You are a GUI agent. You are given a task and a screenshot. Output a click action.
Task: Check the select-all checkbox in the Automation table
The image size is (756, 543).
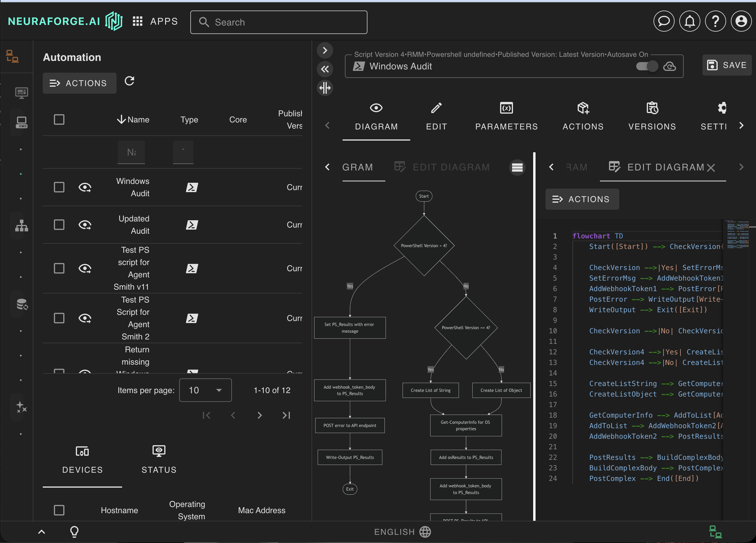click(59, 119)
